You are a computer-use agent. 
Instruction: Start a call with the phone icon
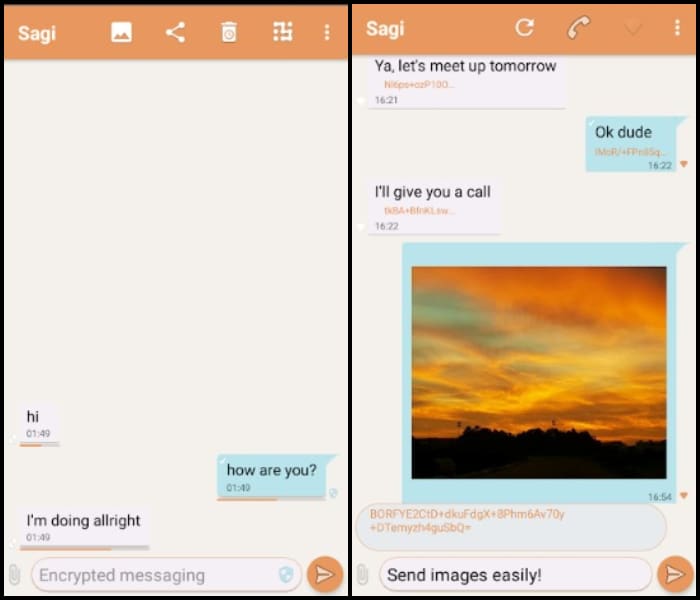tap(579, 28)
